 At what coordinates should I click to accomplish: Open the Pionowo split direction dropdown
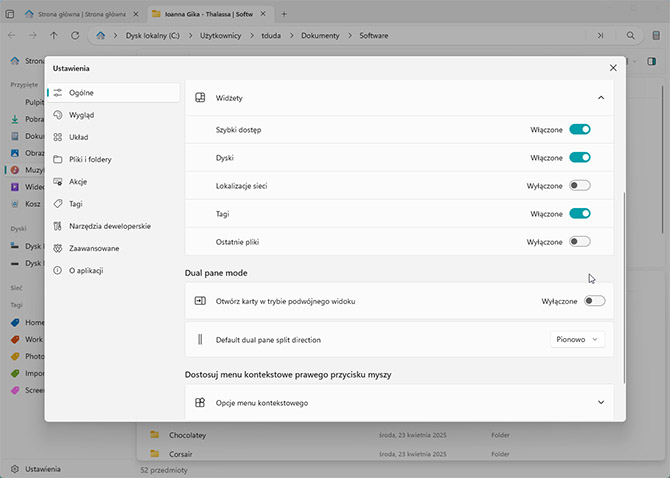coord(578,340)
